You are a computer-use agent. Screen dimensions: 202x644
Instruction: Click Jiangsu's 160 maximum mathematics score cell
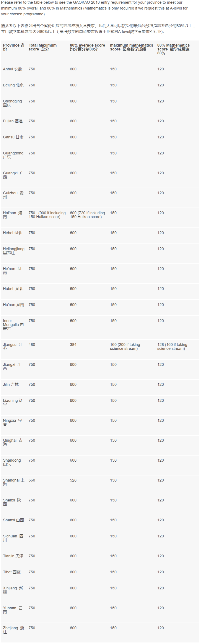click(125, 347)
